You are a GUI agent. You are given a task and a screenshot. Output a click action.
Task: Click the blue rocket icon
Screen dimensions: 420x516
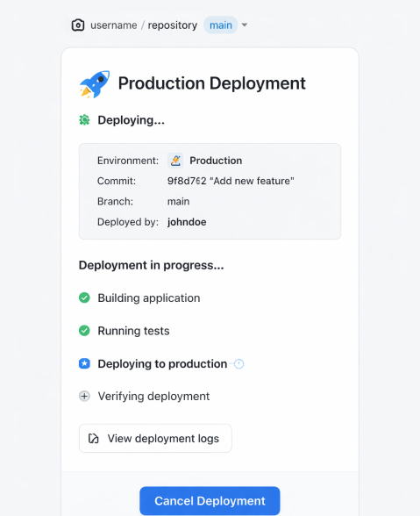pos(95,84)
